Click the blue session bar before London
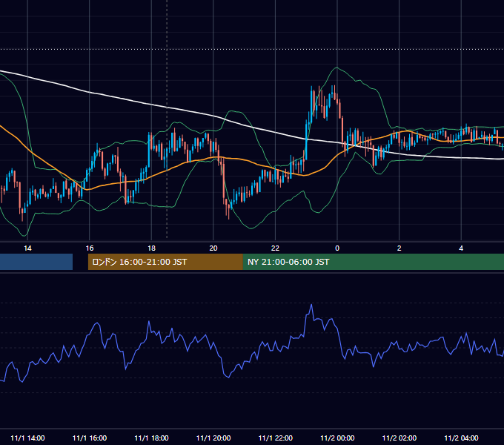 tap(36, 262)
